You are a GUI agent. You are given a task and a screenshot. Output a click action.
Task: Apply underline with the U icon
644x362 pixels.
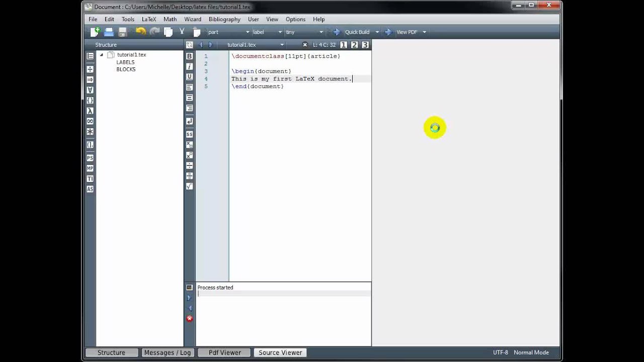click(189, 76)
